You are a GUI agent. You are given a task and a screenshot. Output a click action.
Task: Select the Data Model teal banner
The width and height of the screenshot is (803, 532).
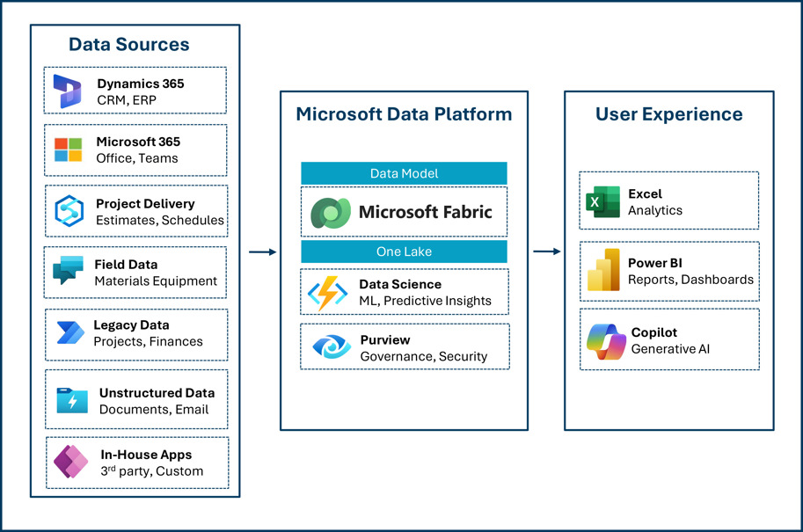(x=404, y=174)
